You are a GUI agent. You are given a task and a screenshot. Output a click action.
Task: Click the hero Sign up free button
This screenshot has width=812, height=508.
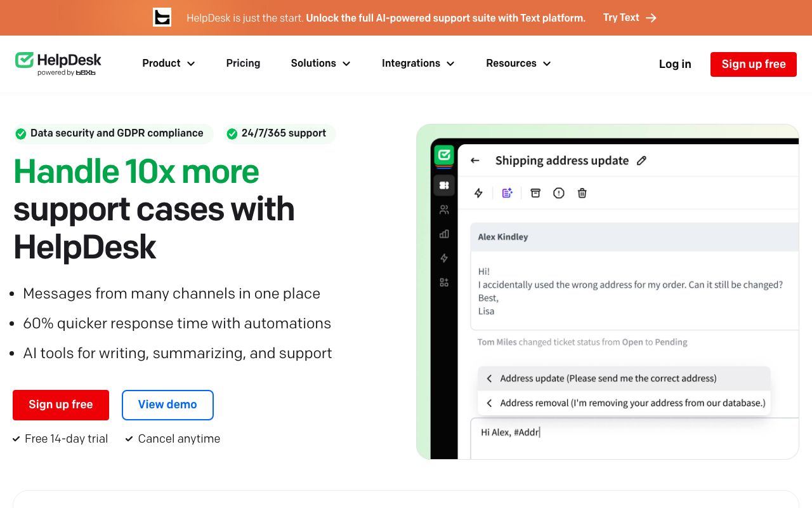tap(61, 404)
